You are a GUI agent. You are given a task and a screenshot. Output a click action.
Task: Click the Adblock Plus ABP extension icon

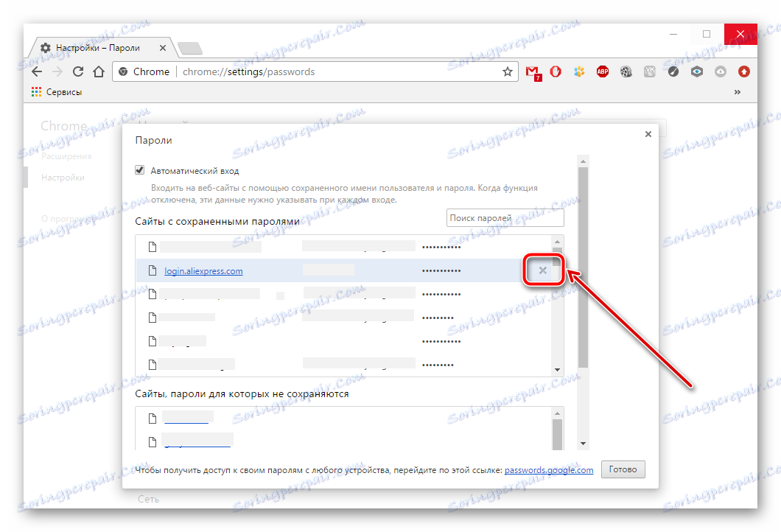pyautogui.click(x=603, y=71)
